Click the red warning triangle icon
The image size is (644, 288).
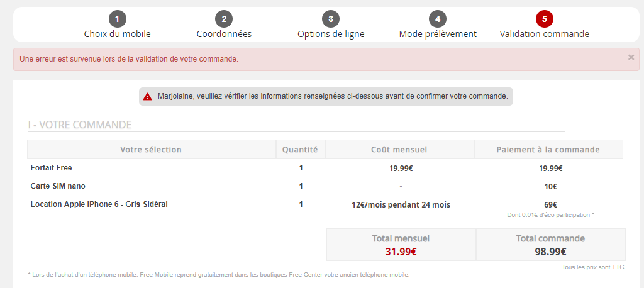(x=147, y=97)
